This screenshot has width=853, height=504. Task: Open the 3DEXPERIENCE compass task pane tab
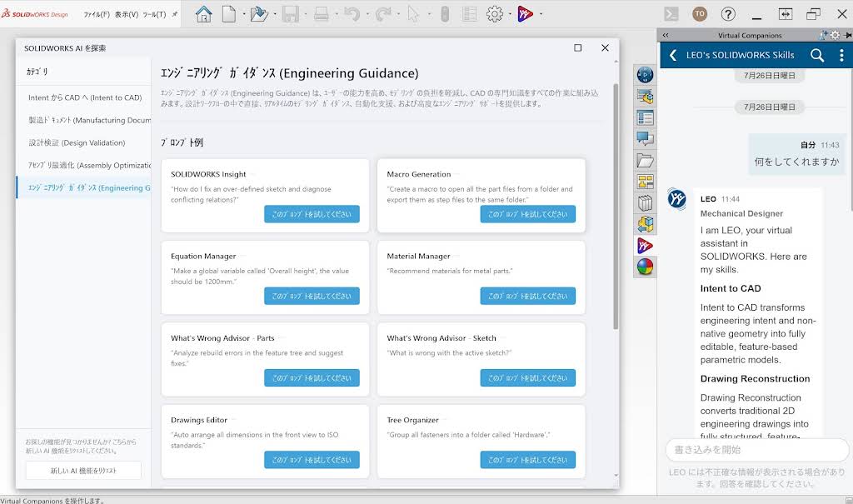click(646, 75)
